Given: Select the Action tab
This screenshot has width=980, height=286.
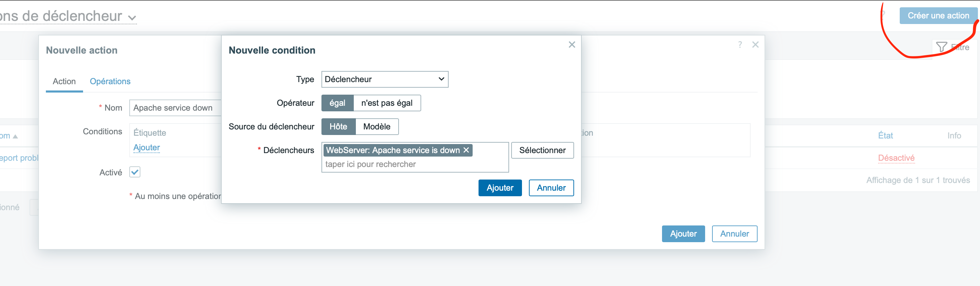Looking at the screenshot, I should click(64, 81).
